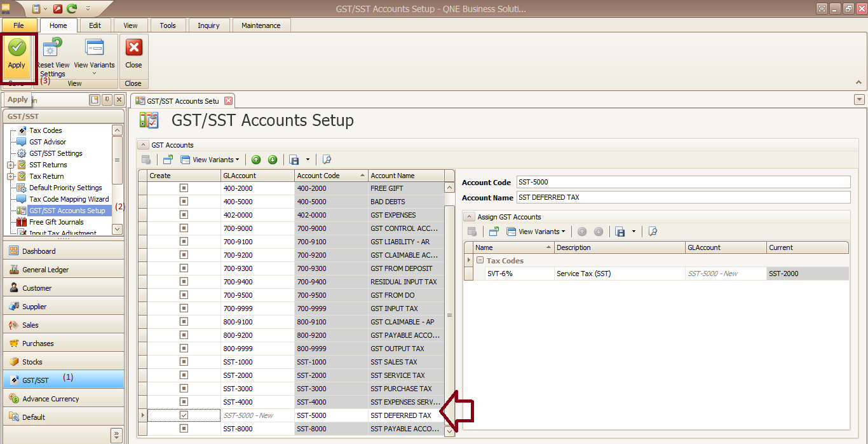
Task: Open the Advance Currency navigation group
Action: coord(64,399)
